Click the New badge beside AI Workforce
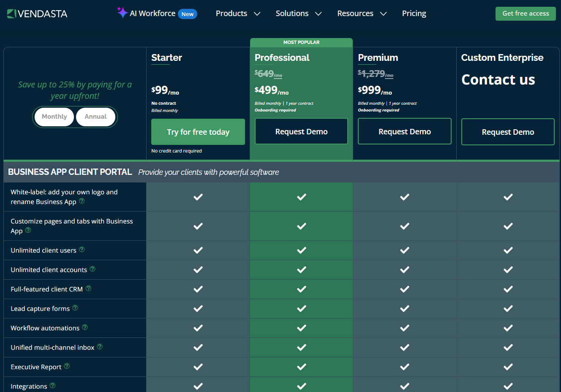This screenshot has width=561, height=392. [188, 14]
